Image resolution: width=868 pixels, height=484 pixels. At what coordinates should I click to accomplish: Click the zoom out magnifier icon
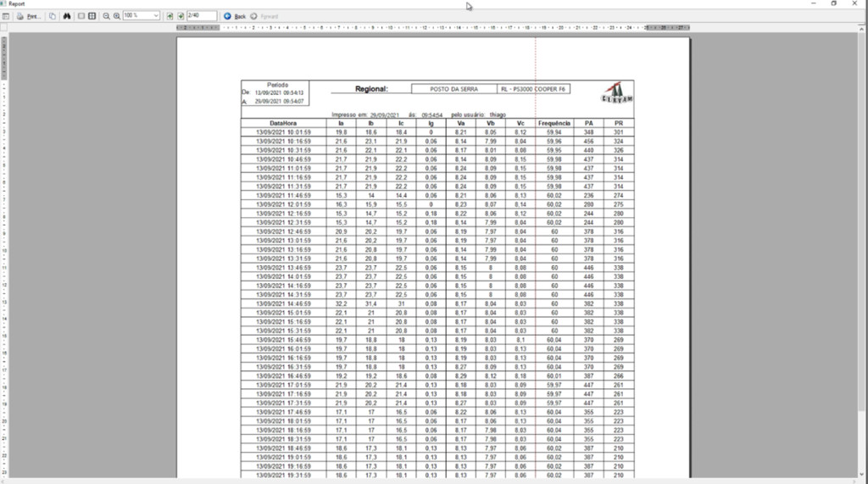pyautogui.click(x=106, y=16)
